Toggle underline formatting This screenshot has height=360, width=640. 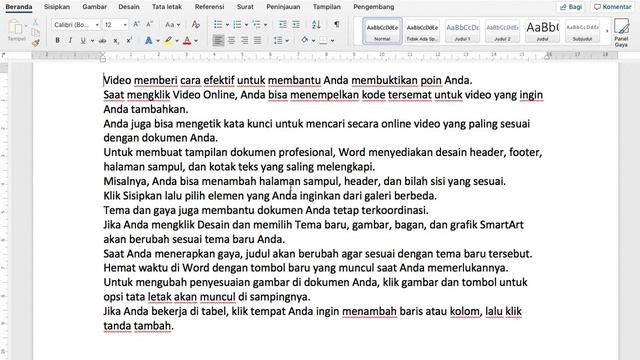pos(83,40)
